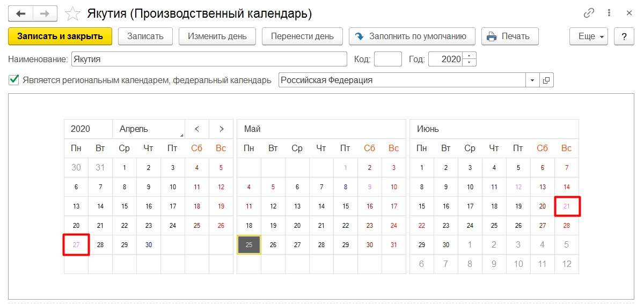Click Заполнить по умолчанию button
The width and height of the screenshot is (644, 305).
[412, 36]
